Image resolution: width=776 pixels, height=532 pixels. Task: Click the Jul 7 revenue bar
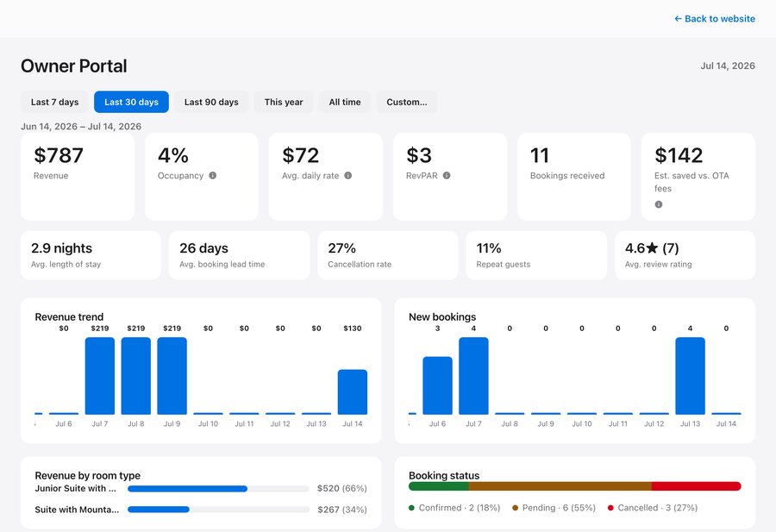tap(100, 376)
